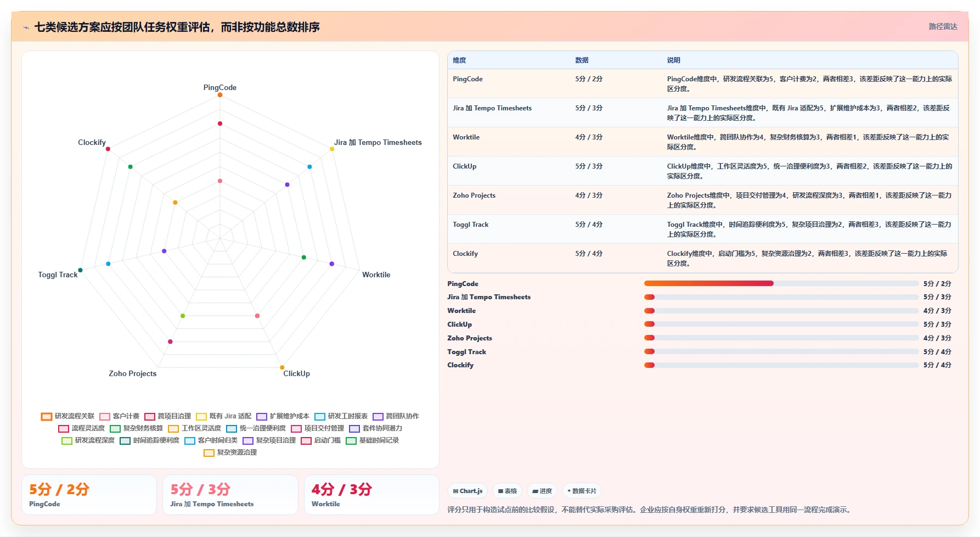This screenshot has width=980, height=537.
Task: Click the Jira 加 Tempo Timesheets progress bar
Action: pos(781,297)
